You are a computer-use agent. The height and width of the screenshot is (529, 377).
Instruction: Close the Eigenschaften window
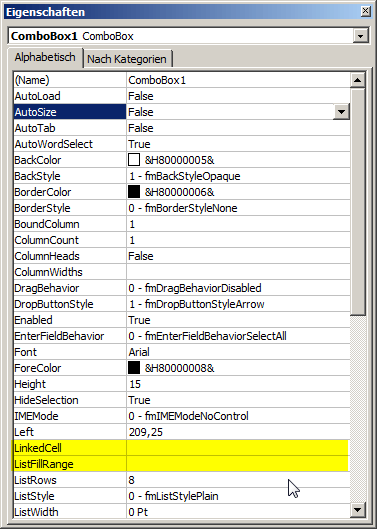pos(366,11)
